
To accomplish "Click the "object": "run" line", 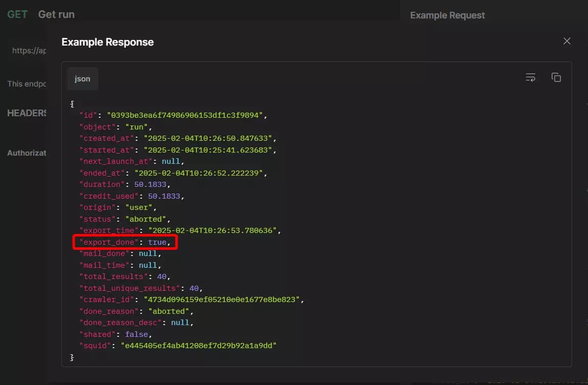I will pyautogui.click(x=116, y=127).
